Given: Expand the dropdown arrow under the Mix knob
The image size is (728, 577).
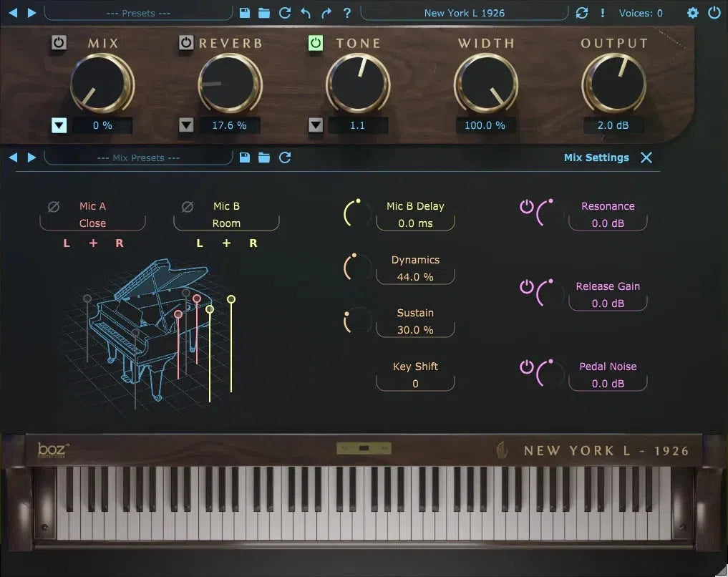Looking at the screenshot, I should click(59, 125).
